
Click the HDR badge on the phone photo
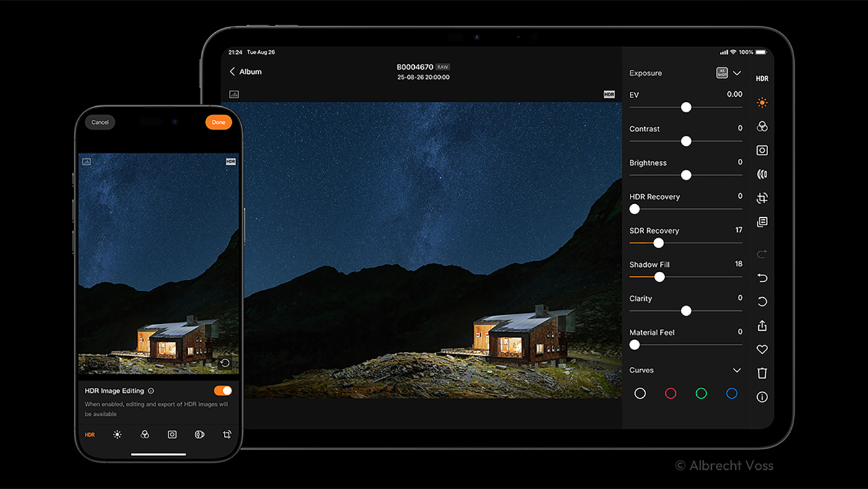point(231,161)
